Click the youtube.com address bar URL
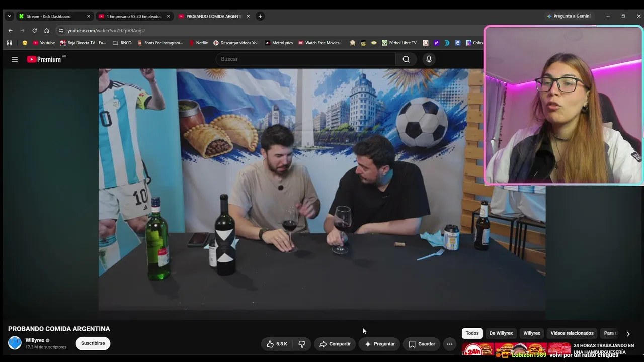644x362 pixels. pyautogui.click(x=106, y=30)
